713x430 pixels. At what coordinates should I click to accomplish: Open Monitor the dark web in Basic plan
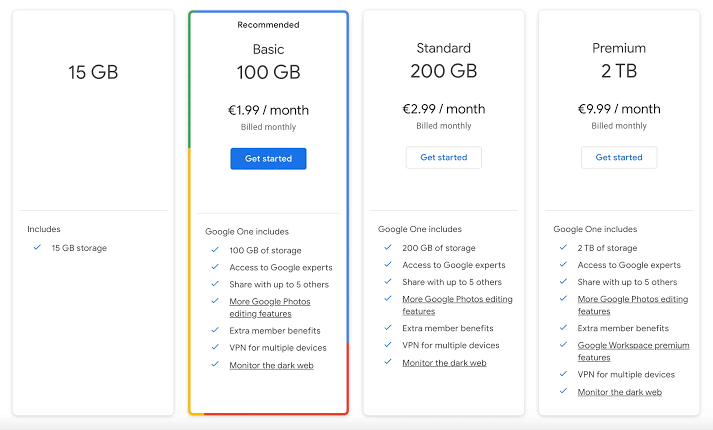click(x=271, y=365)
